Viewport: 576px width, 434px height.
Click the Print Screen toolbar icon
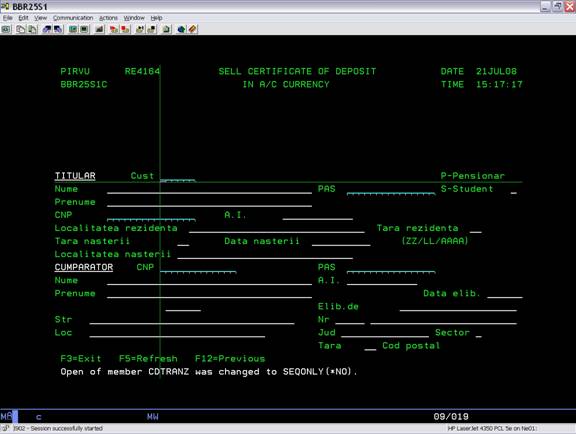coord(6,29)
